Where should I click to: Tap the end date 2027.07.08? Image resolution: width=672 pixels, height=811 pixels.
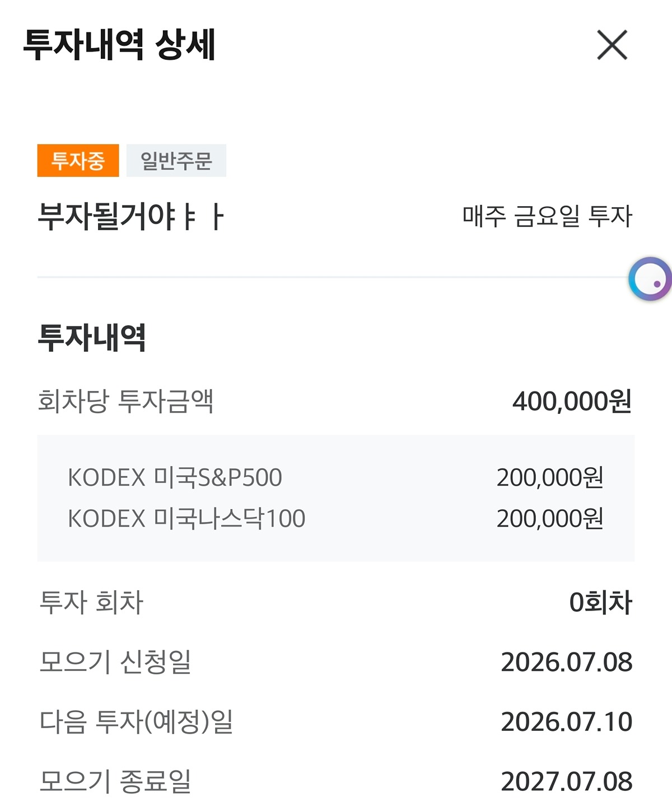tap(567, 782)
